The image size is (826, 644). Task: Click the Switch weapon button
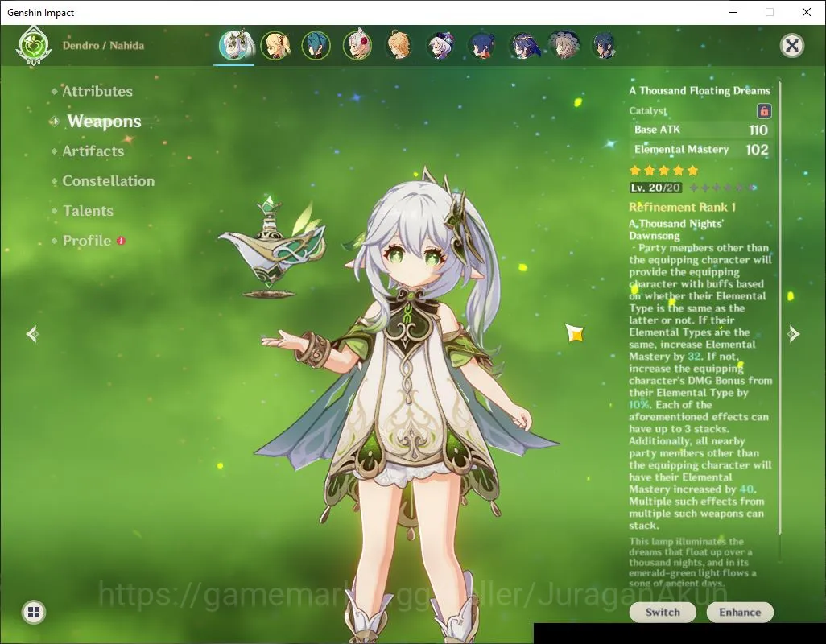(x=663, y=613)
